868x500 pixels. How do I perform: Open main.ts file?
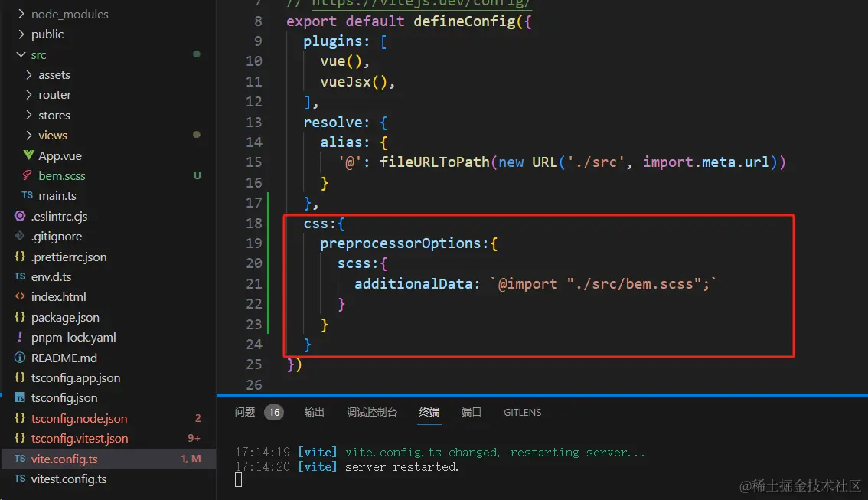coord(57,195)
